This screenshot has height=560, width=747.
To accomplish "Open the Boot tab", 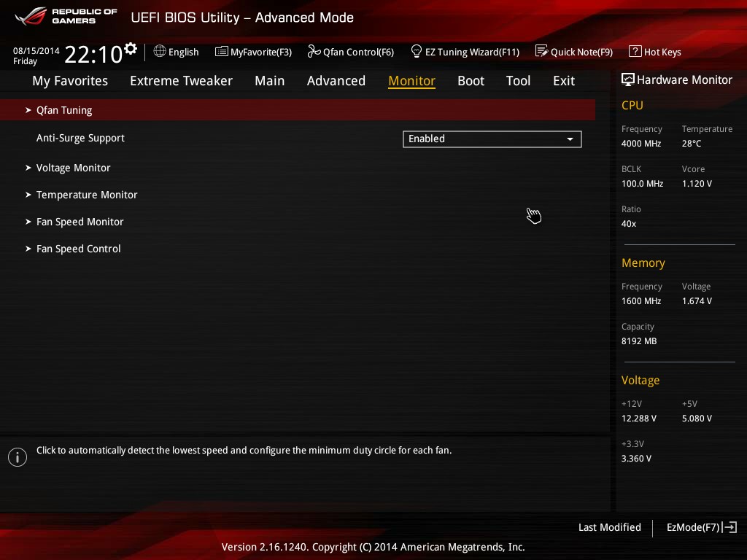I will [x=471, y=81].
